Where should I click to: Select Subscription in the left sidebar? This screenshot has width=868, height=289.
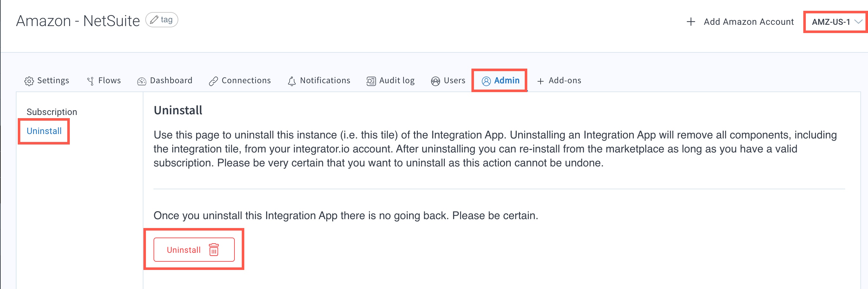[52, 112]
